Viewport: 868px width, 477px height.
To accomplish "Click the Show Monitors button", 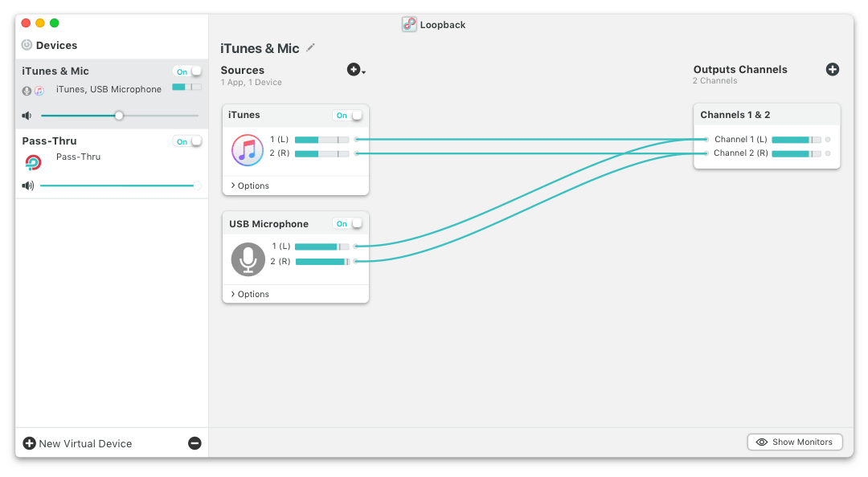I will click(795, 442).
